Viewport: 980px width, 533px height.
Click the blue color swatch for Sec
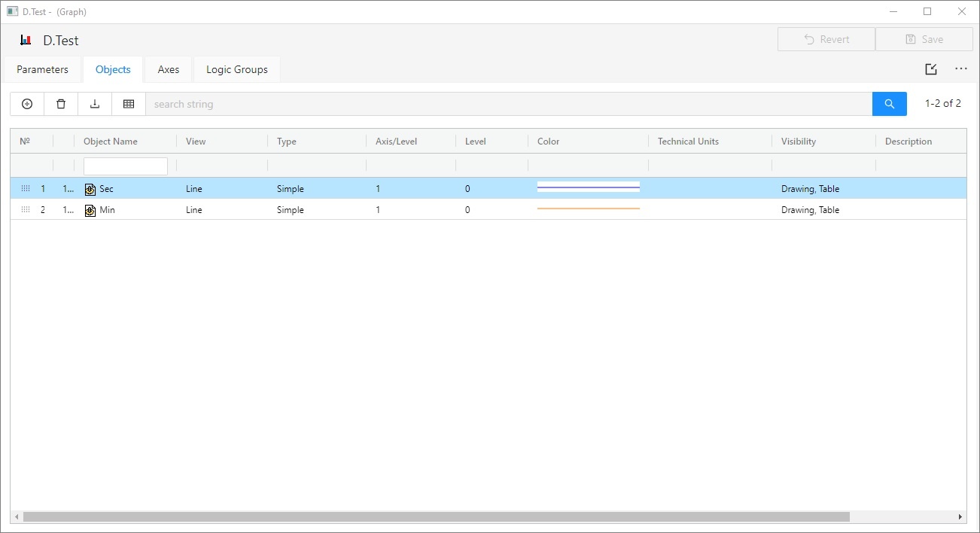point(588,187)
